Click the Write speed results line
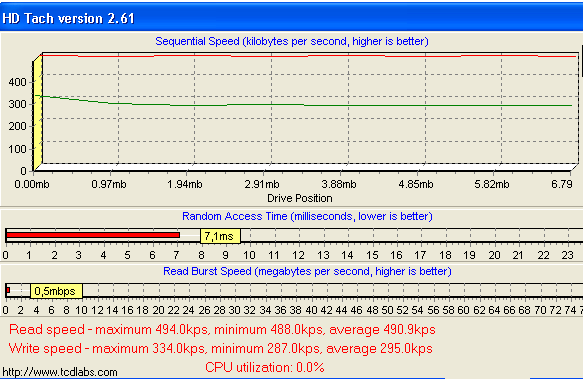 [220, 349]
